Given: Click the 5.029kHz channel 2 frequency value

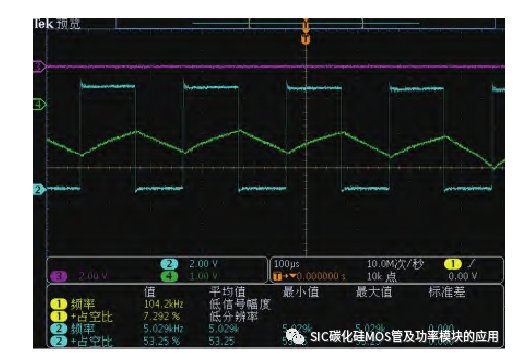Looking at the screenshot, I should (x=164, y=329).
